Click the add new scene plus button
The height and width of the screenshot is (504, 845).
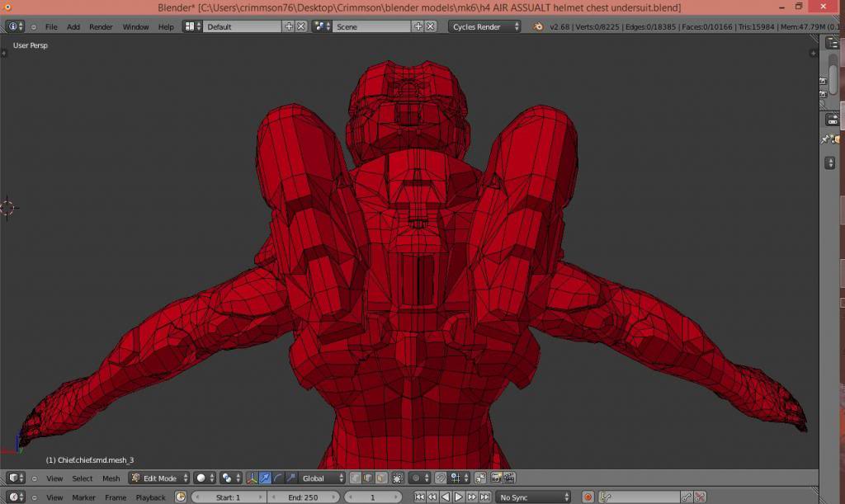coord(418,26)
